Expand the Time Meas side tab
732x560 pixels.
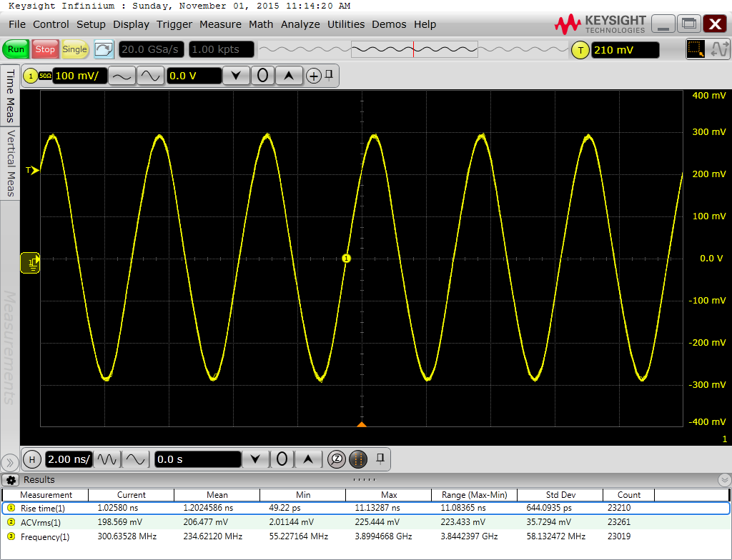(11, 96)
